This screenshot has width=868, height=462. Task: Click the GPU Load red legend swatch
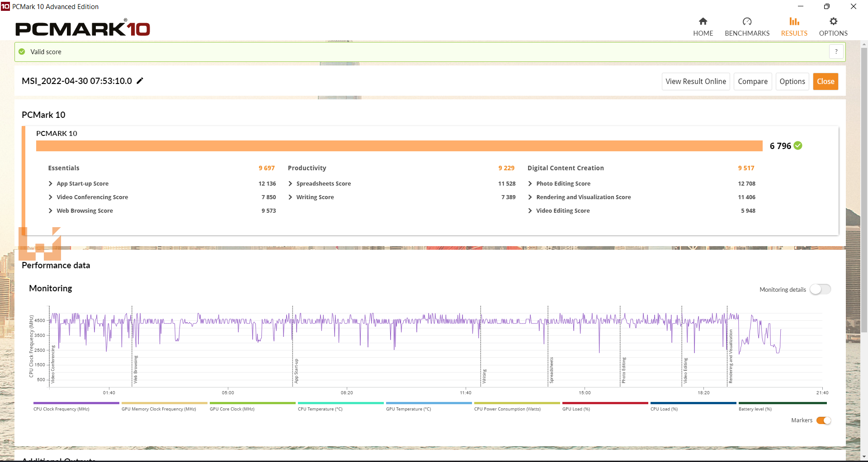[x=605, y=403]
